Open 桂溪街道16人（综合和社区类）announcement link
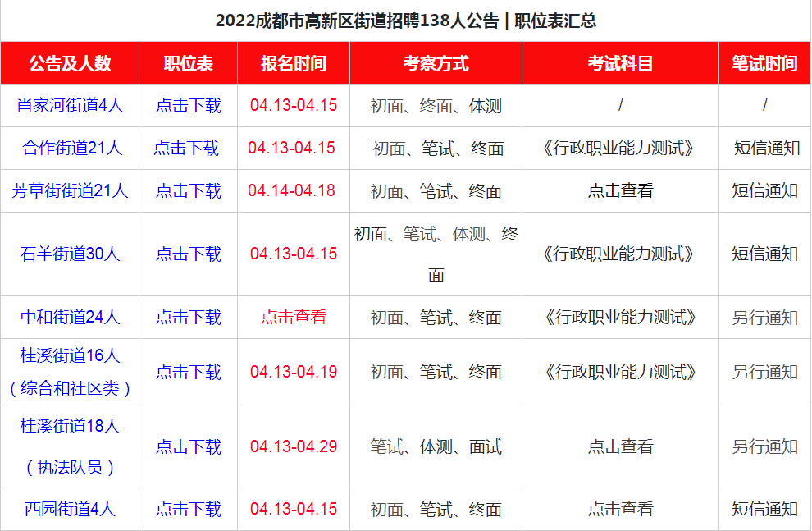 [70, 372]
